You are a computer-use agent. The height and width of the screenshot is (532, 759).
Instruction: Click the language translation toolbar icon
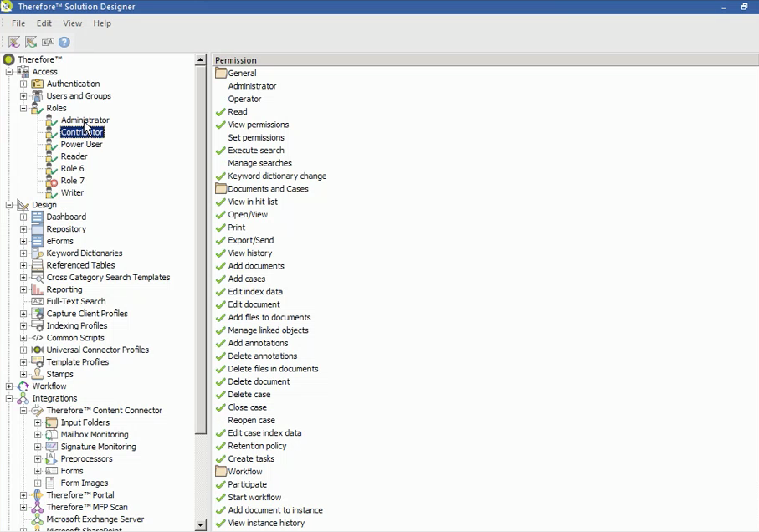point(48,42)
